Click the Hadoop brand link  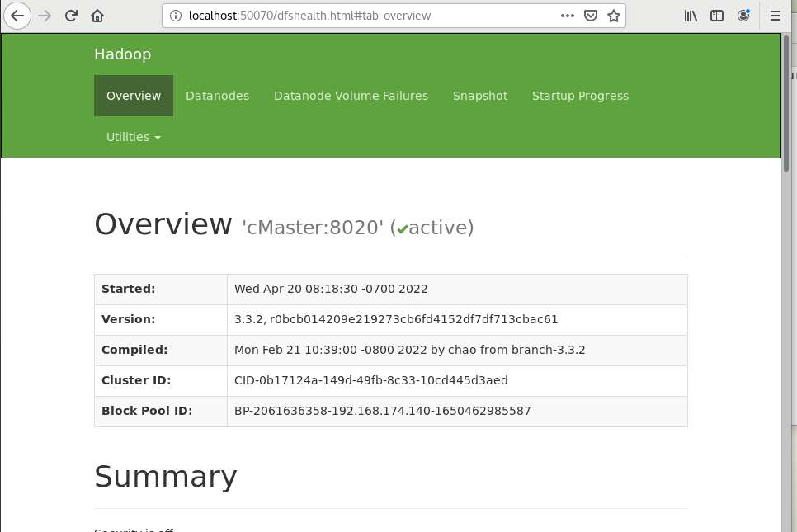pyautogui.click(x=122, y=54)
